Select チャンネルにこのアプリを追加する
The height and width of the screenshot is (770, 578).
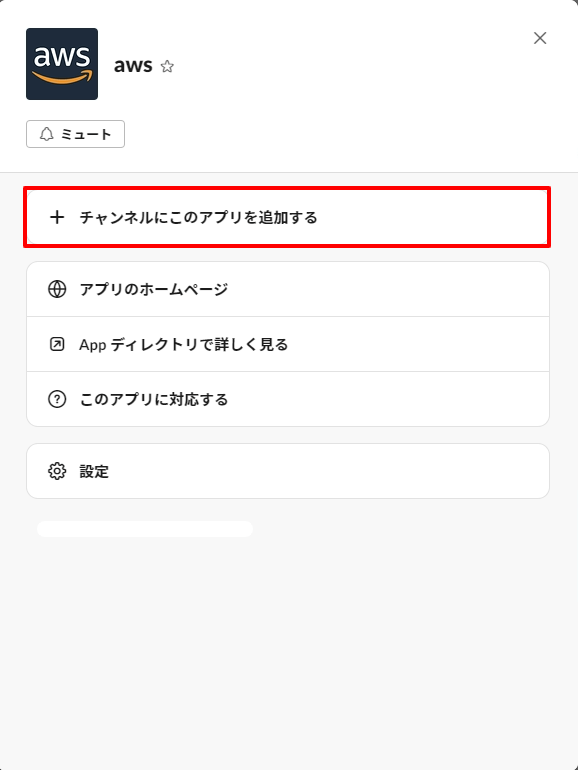tap(287, 217)
